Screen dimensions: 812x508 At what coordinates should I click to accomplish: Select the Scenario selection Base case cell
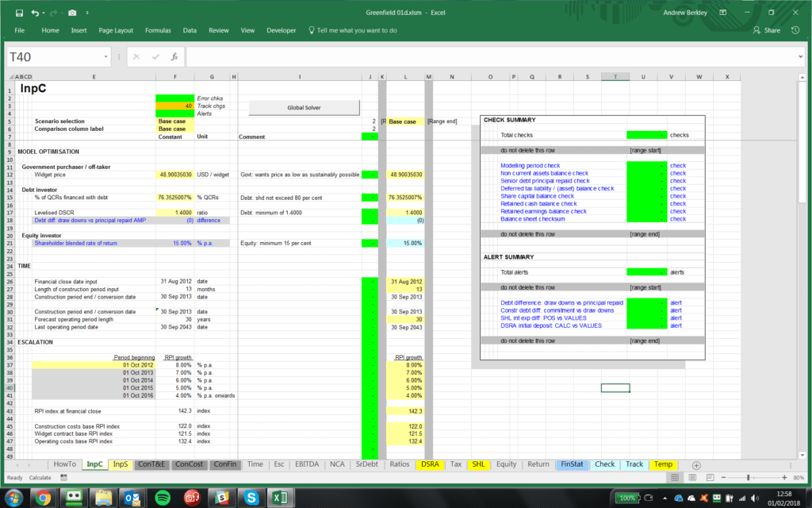click(175, 121)
